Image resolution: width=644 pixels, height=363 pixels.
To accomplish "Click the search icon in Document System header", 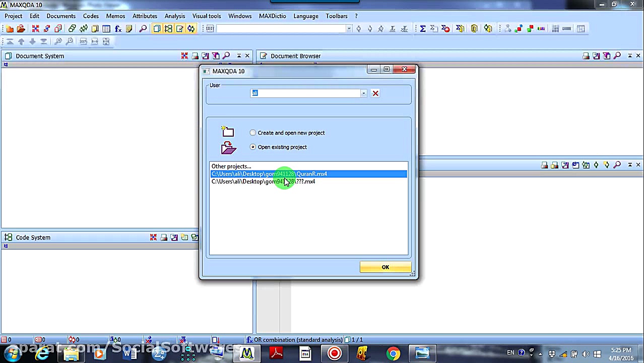I will coord(226,56).
